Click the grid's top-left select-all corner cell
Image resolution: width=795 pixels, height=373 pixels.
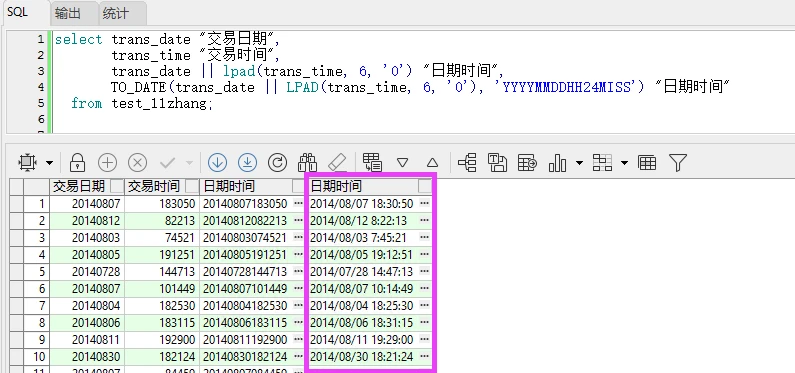click(x=17, y=186)
